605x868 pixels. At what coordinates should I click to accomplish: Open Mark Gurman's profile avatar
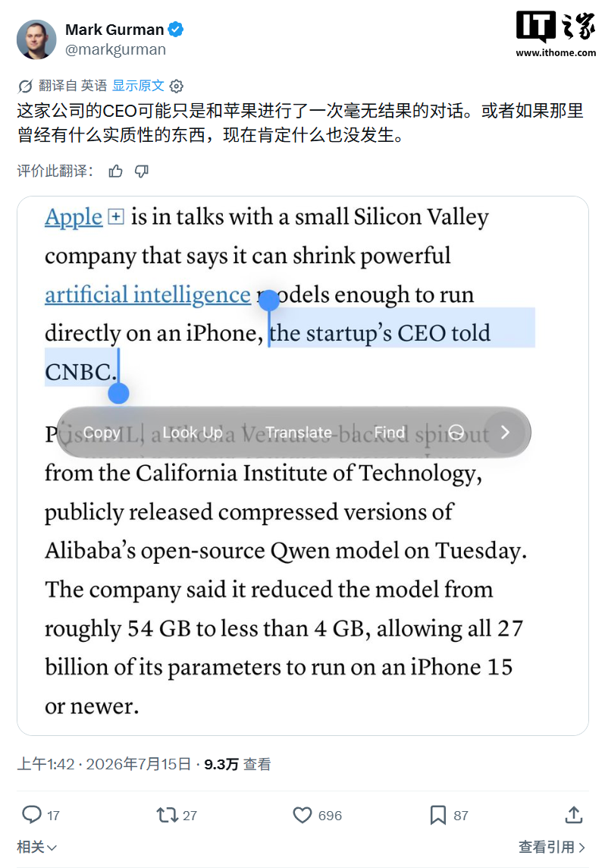point(36,39)
